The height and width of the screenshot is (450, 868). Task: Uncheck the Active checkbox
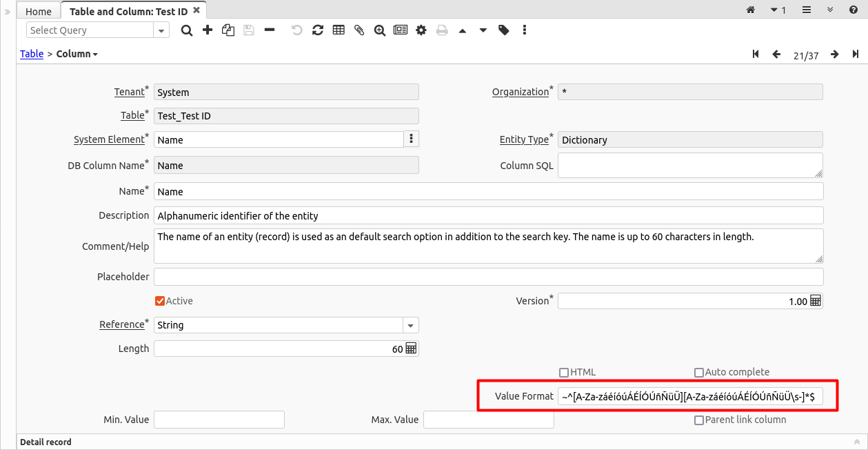click(160, 301)
